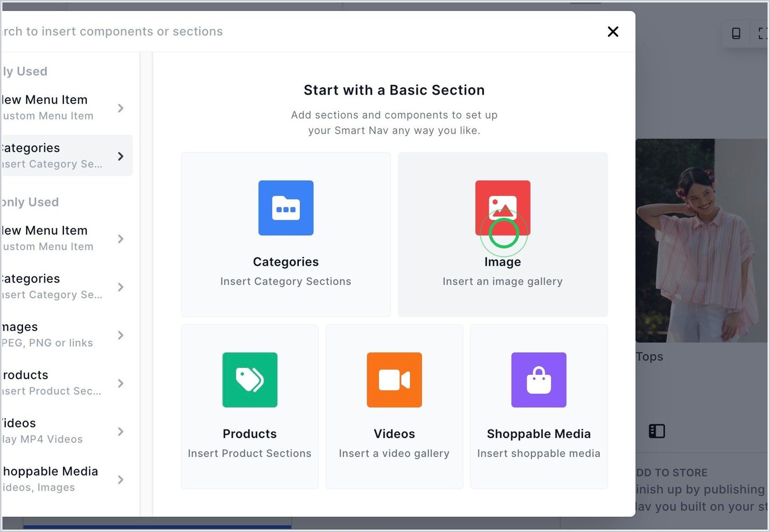The width and height of the screenshot is (770, 532).
Task: Expand the Images JPEG, PNG row
Action: point(121,336)
